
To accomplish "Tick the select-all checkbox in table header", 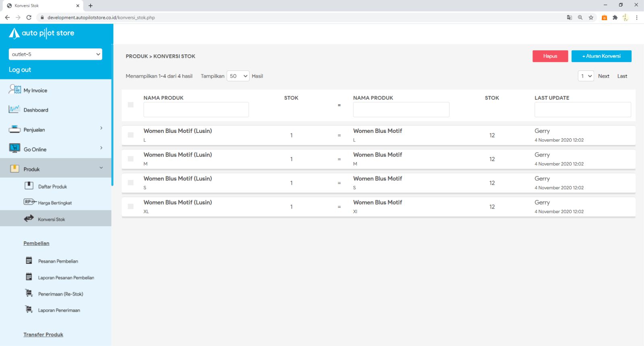I will 130,105.
